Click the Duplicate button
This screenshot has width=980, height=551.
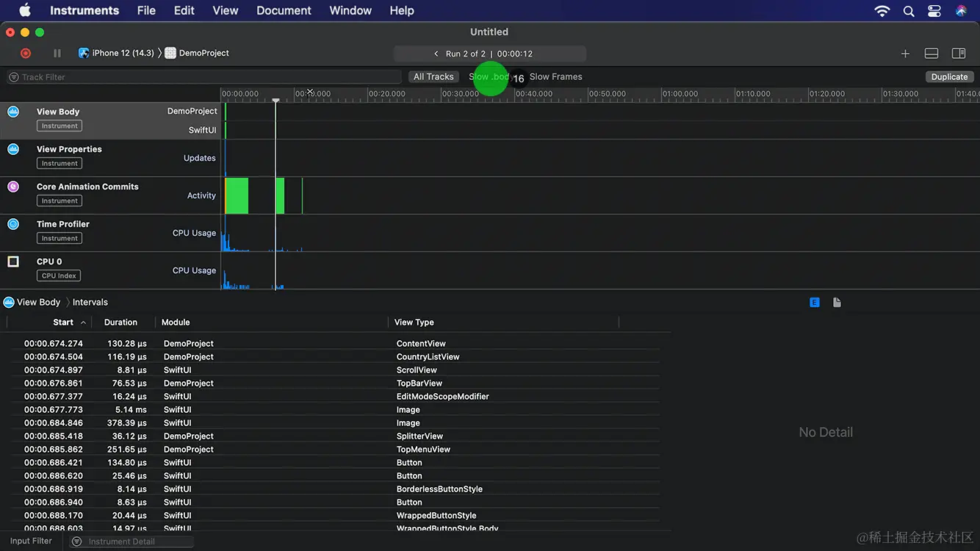click(949, 77)
